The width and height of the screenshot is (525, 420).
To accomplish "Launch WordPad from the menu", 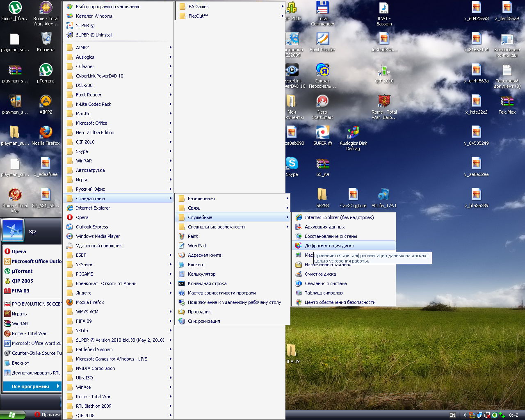I will 233,246.
